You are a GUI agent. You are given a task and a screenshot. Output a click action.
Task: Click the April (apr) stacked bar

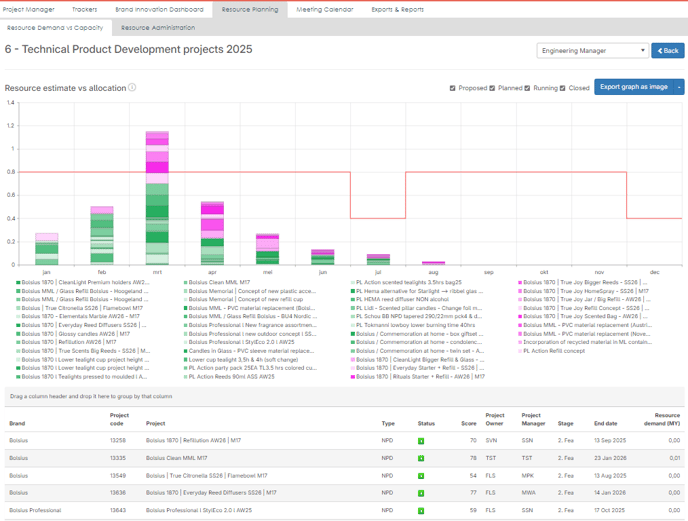(212, 233)
